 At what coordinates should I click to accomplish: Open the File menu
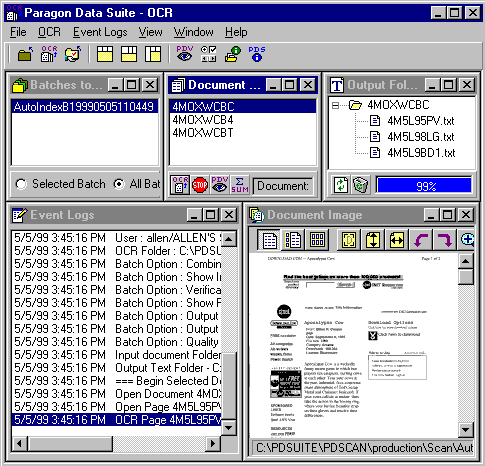pyautogui.click(x=18, y=32)
